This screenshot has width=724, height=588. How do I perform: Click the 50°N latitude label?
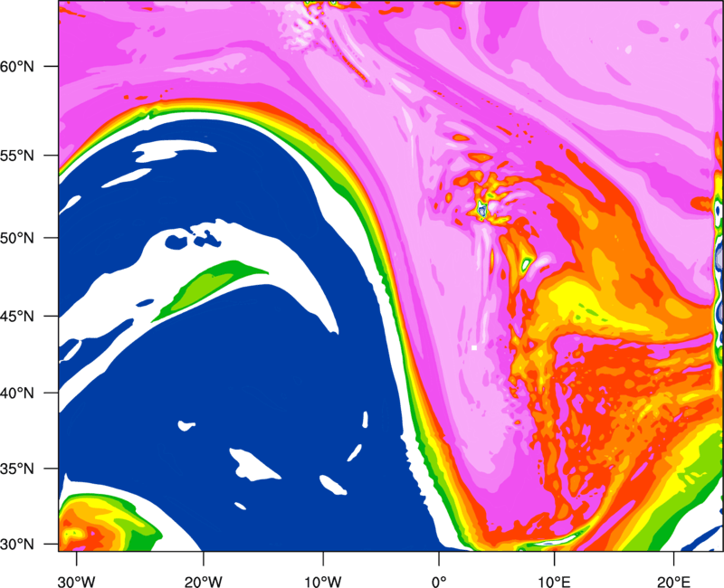click(17, 238)
